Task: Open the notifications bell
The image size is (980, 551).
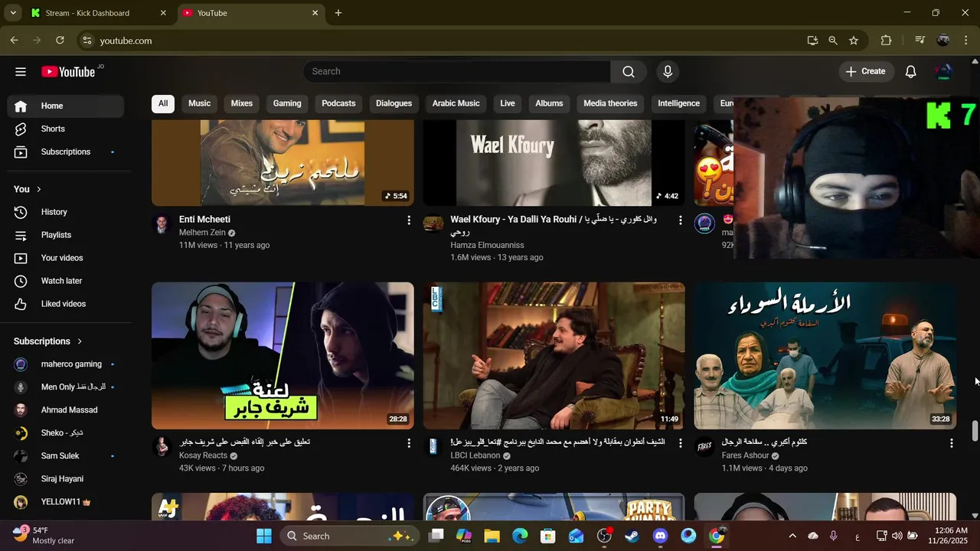Action: point(910,71)
